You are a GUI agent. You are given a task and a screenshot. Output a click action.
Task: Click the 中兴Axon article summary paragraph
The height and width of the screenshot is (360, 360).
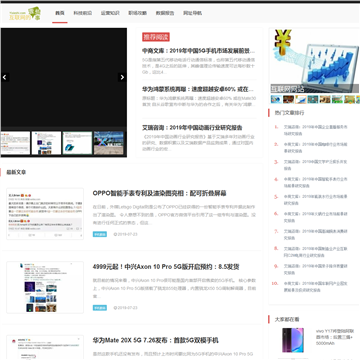(x=174, y=288)
